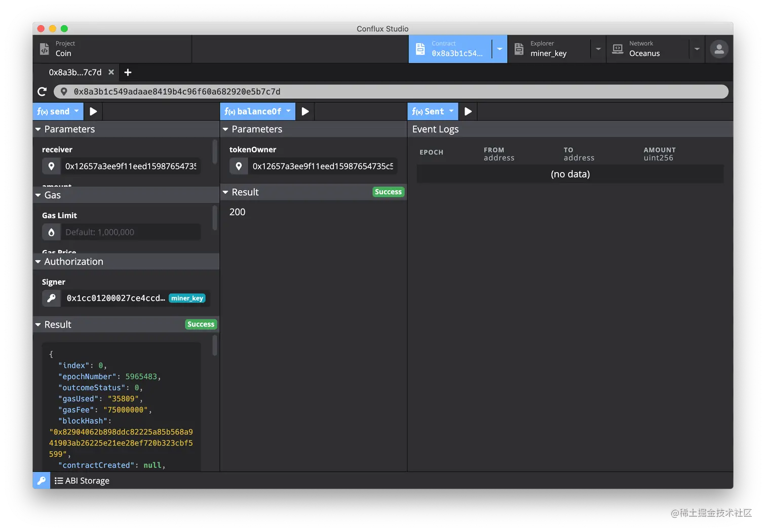Viewport: 766px width, 532px height.
Task: Click the address bar location pin icon
Action: 64,92
